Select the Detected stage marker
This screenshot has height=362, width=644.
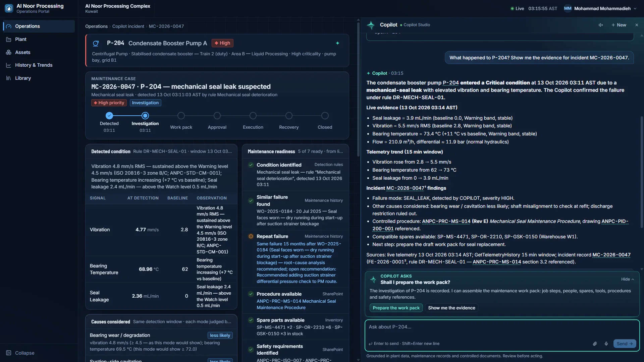pyautogui.click(x=109, y=116)
